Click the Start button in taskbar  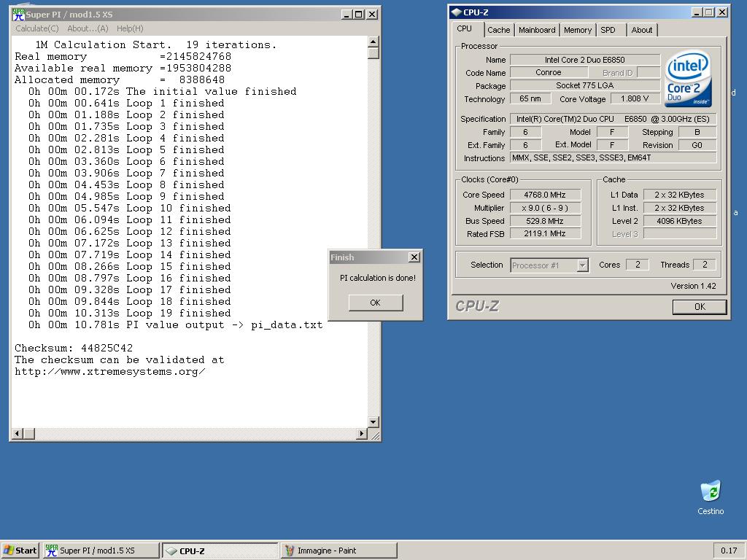point(20,551)
